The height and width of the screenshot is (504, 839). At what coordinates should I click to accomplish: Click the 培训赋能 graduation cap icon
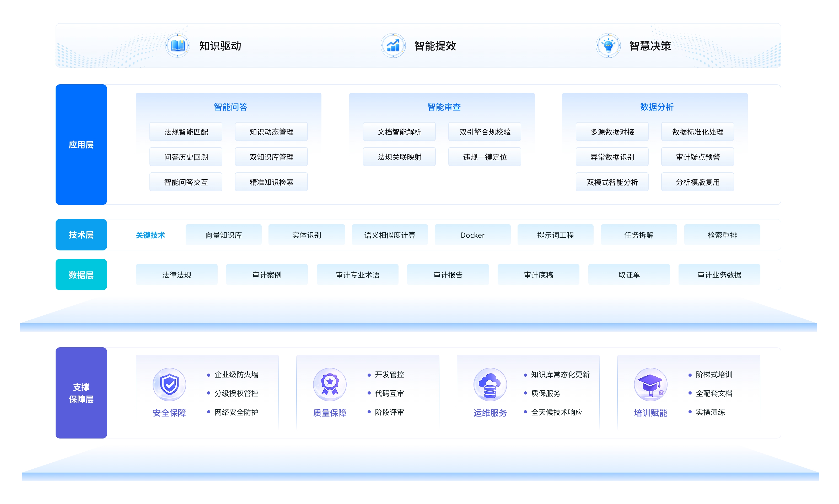pyautogui.click(x=650, y=385)
